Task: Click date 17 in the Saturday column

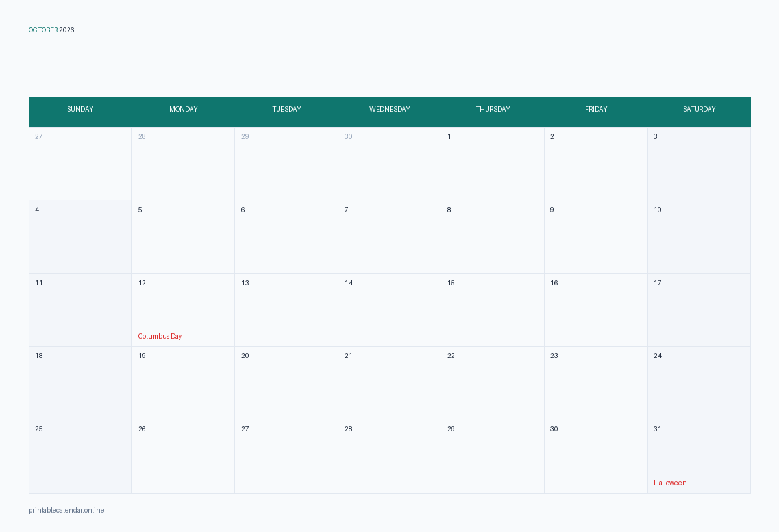Action: [658, 283]
